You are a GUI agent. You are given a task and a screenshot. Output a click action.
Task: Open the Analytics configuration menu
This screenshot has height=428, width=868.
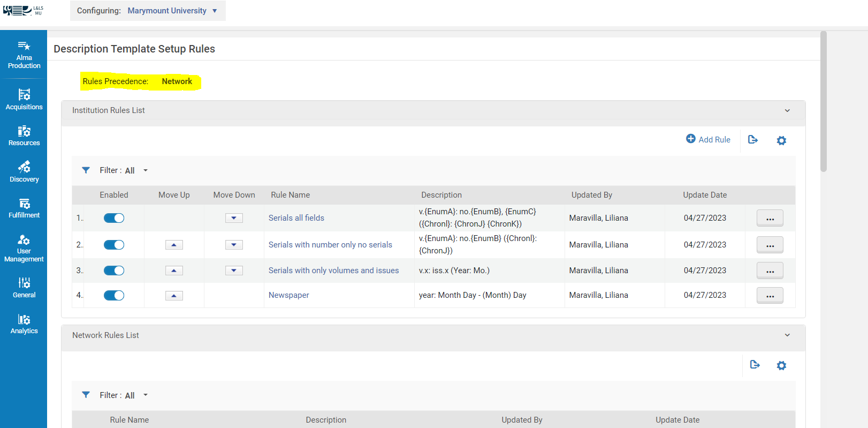click(24, 324)
